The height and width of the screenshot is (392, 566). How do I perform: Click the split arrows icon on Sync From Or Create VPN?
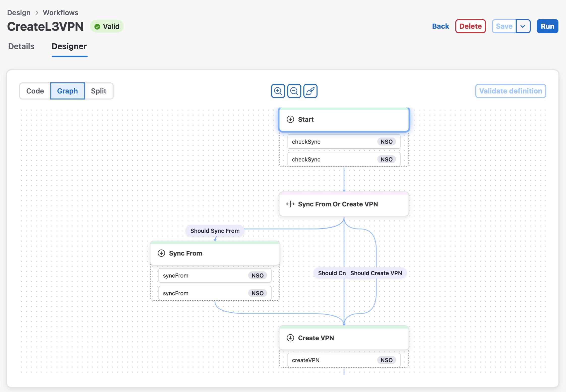[x=290, y=204]
